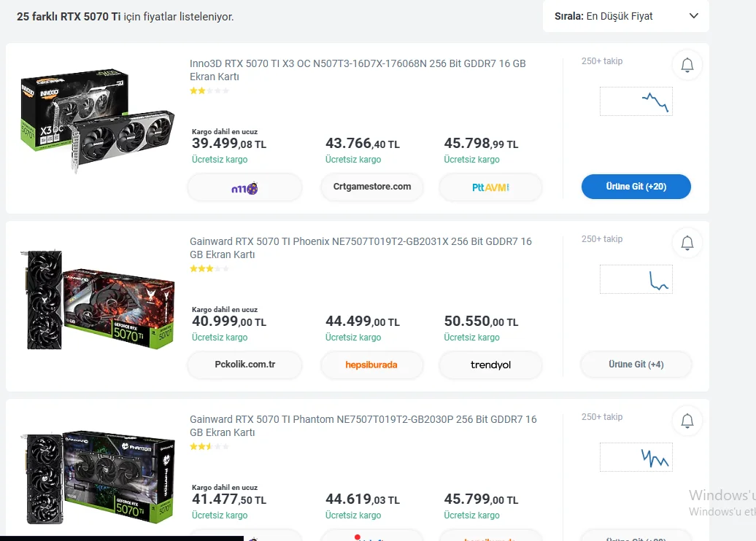The width and height of the screenshot is (756, 541).
Task: View Gainward Phoenix price history graph
Action: pos(636,279)
